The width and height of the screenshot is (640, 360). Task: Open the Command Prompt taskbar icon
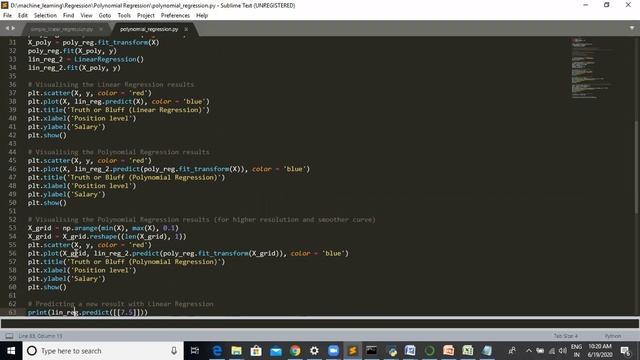[x=371, y=350]
